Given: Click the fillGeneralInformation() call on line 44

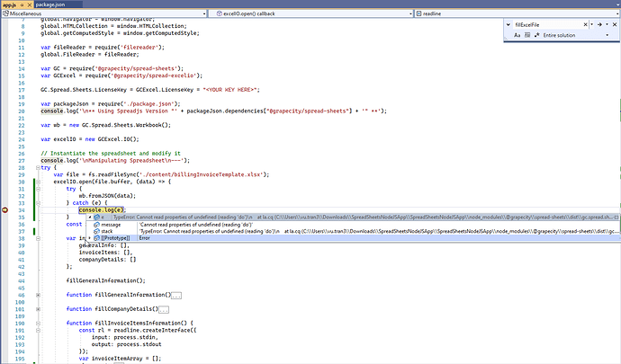Looking at the screenshot, I should [x=105, y=281].
